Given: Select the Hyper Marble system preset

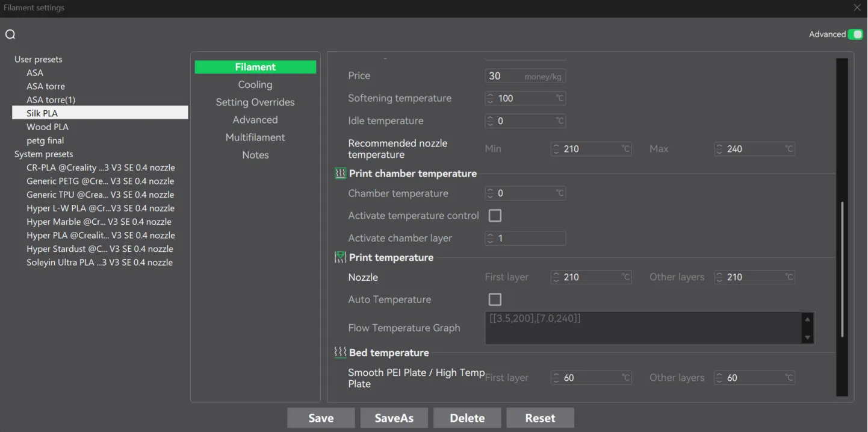Looking at the screenshot, I should tap(100, 222).
